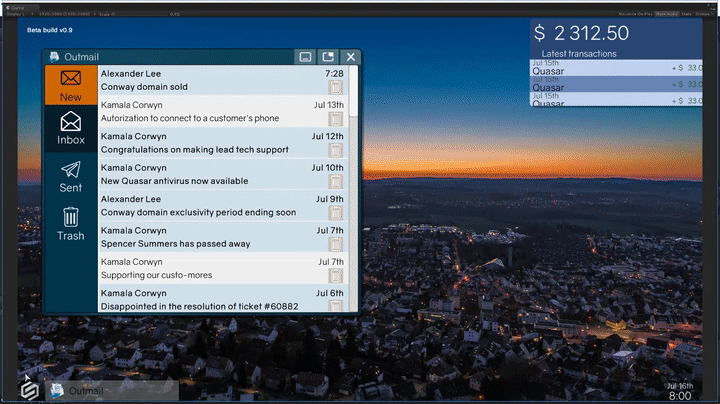This screenshot has height=404, width=720.
Task: Trash the 'Supporting our custo-mores' email
Action: tap(336, 275)
